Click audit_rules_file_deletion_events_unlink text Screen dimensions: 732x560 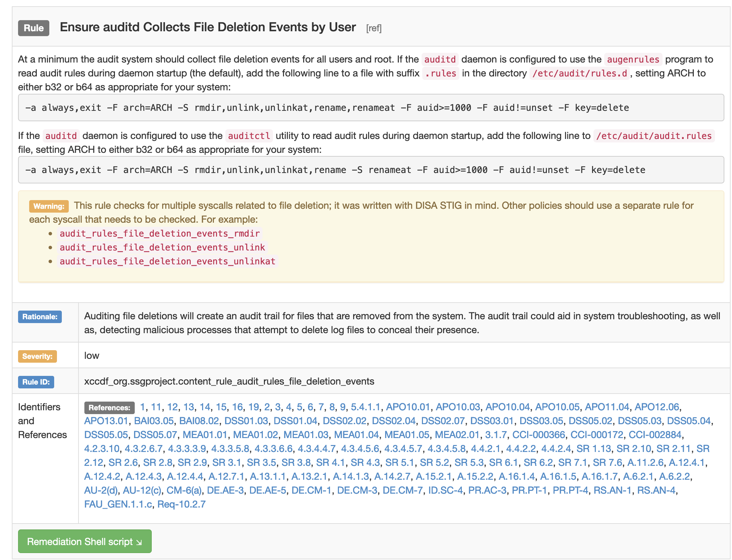click(162, 247)
